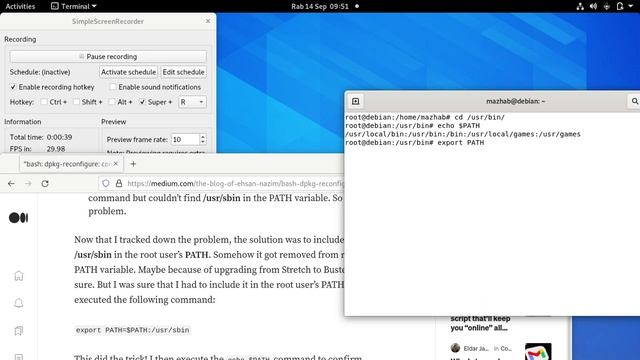
Task: Close the SimpleScreenRecorder window
Action: [208, 21]
